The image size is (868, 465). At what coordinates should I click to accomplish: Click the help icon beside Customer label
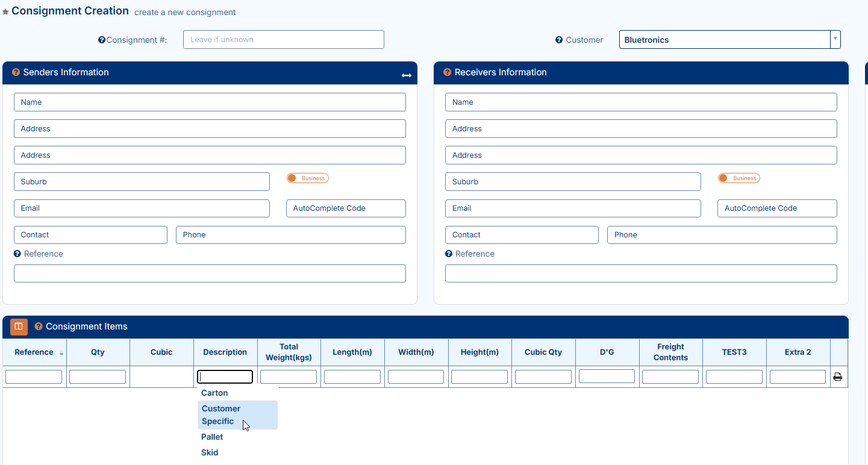(x=559, y=40)
